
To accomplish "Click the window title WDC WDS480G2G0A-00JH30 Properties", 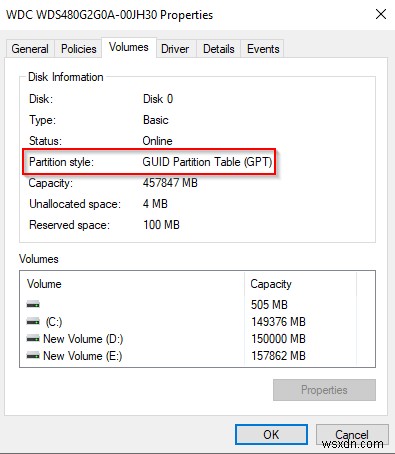I will click(109, 15).
